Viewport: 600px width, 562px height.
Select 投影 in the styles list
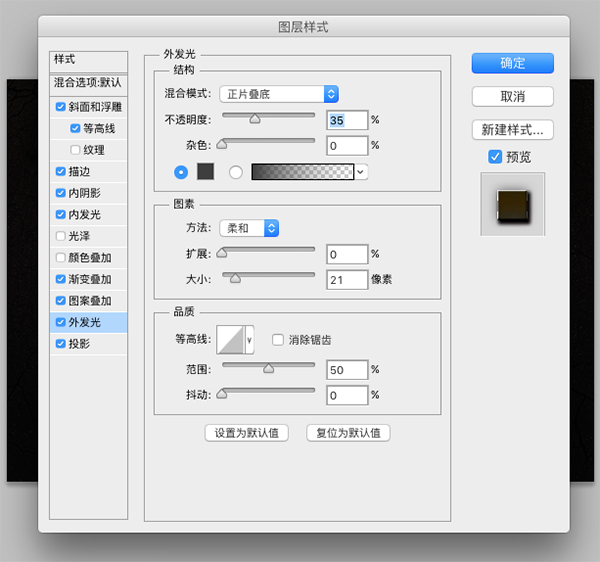78,344
